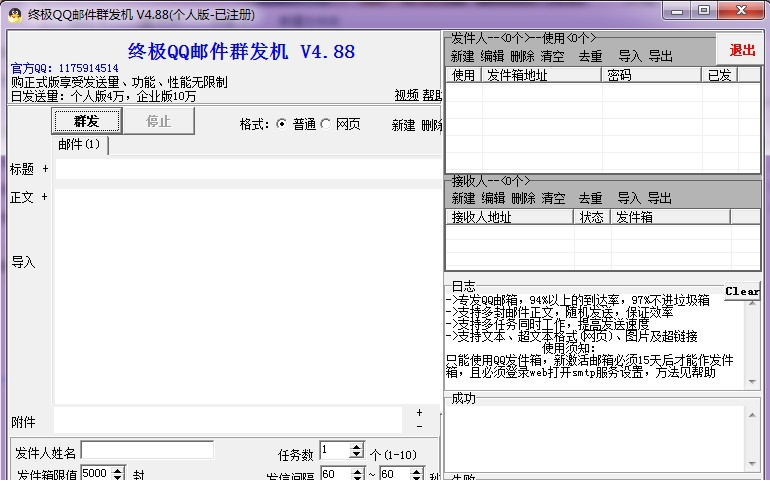
Task: Click the plus next to 标题
Action: [45, 169]
